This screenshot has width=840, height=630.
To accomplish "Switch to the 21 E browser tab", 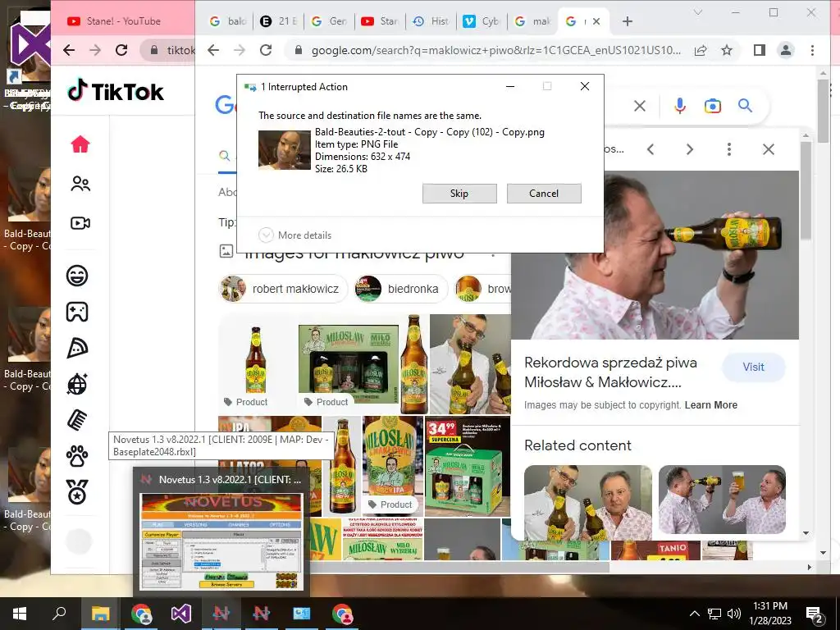I will coord(279,21).
